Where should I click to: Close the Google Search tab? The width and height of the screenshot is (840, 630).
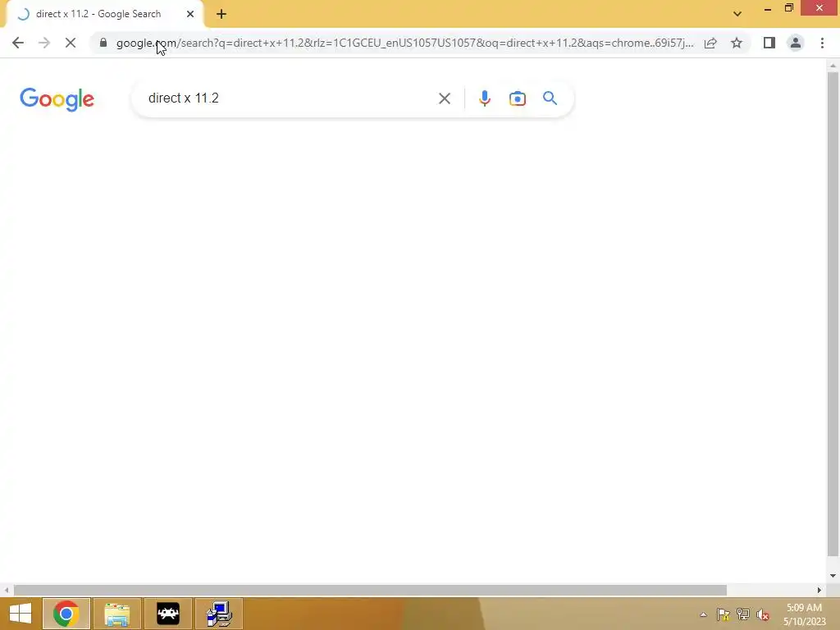coord(190,14)
